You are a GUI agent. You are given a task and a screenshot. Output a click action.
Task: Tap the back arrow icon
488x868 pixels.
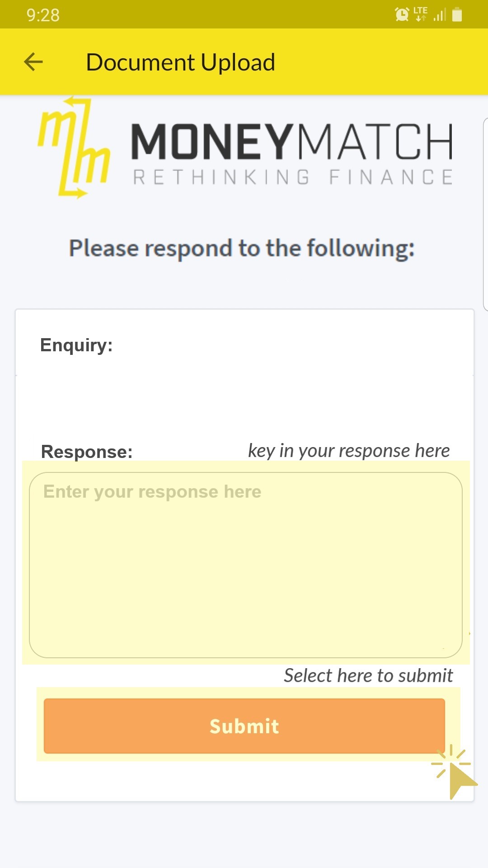coord(33,62)
